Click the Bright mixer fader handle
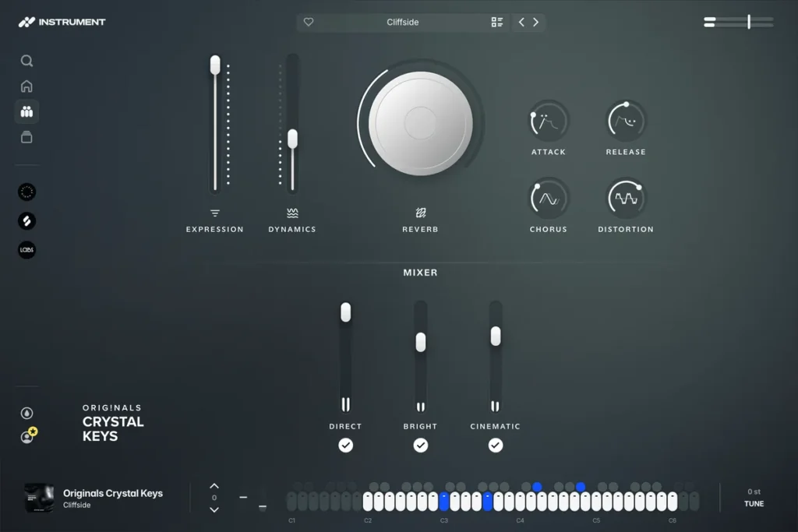This screenshot has width=798, height=532. click(x=420, y=342)
